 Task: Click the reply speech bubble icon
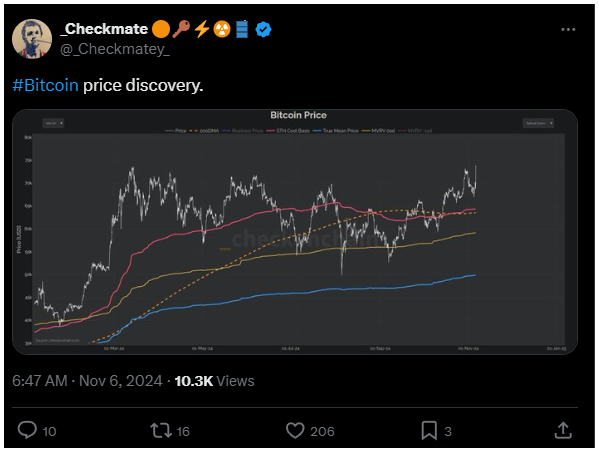pos(28,430)
